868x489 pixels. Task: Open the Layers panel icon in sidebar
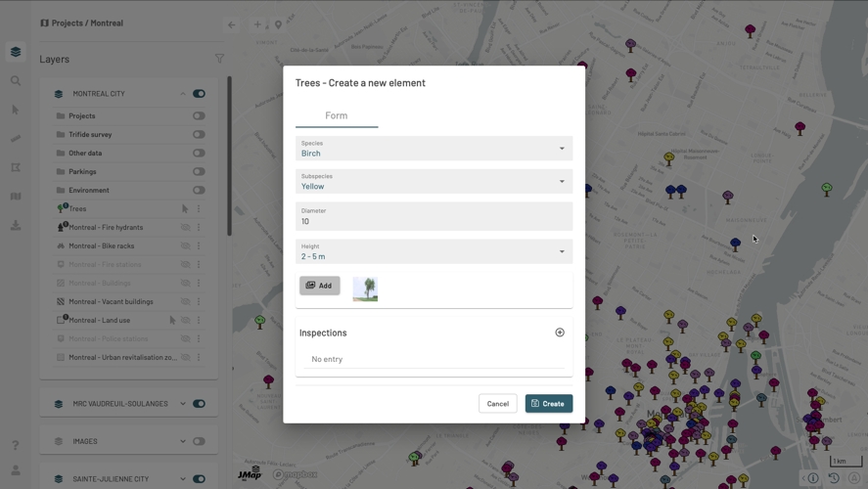[16, 52]
